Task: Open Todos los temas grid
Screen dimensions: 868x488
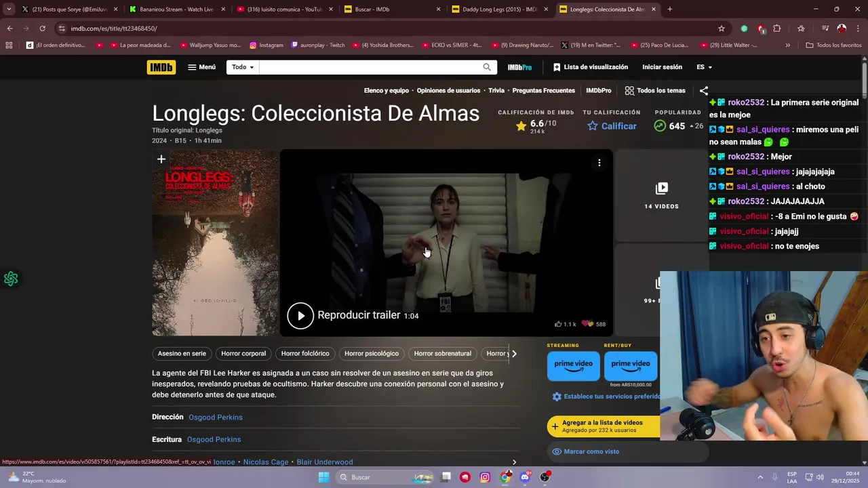Action: tap(655, 90)
